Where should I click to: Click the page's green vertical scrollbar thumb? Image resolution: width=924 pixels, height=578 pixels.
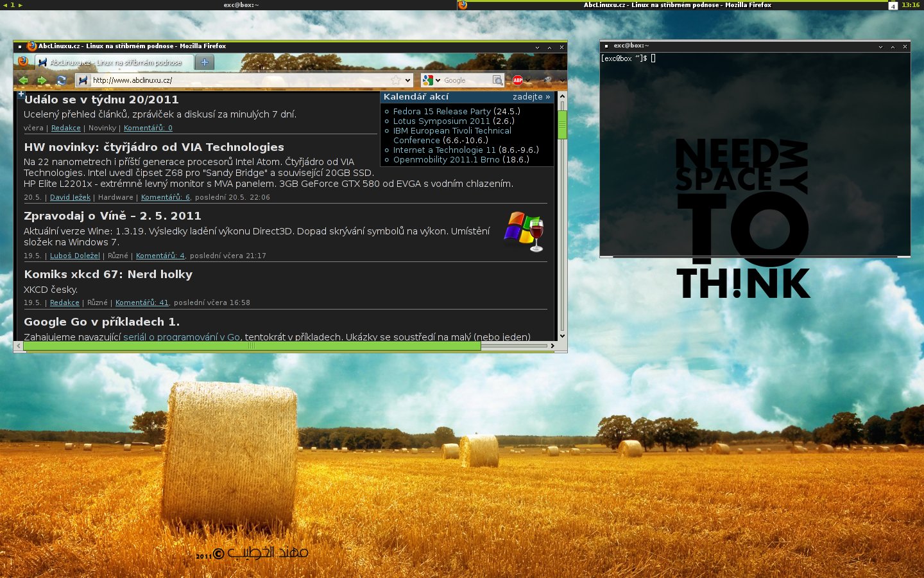[x=563, y=125]
